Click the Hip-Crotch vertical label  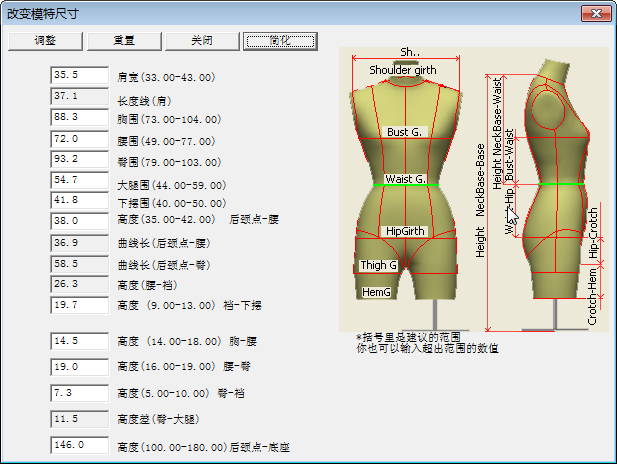[x=593, y=233]
